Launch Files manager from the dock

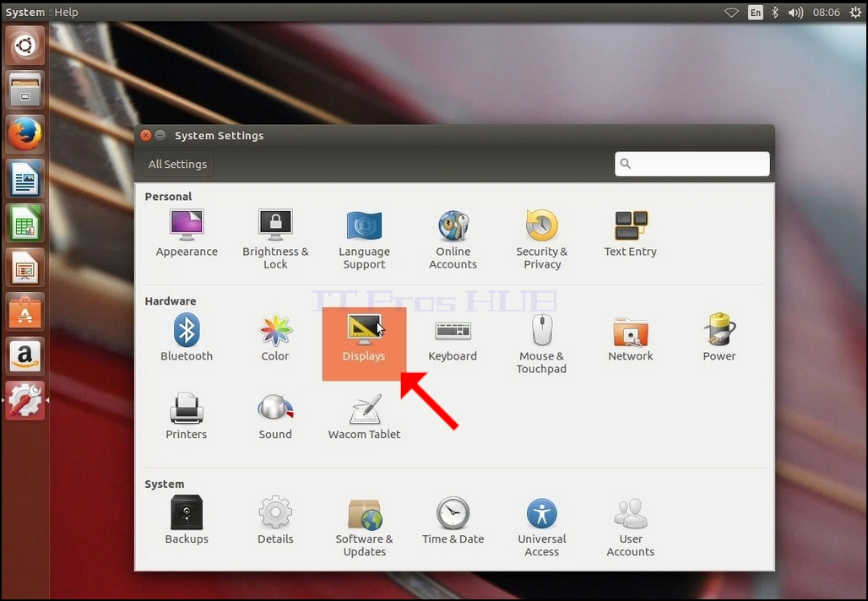coord(25,89)
